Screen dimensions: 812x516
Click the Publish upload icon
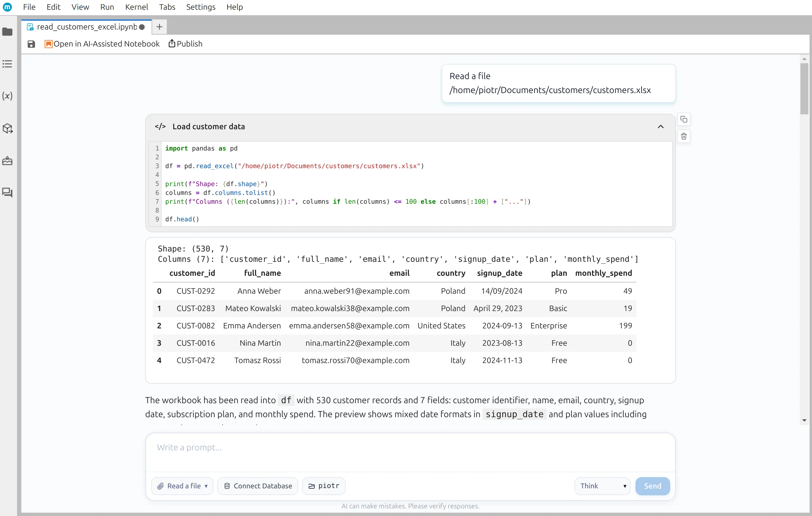(x=172, y=43)
